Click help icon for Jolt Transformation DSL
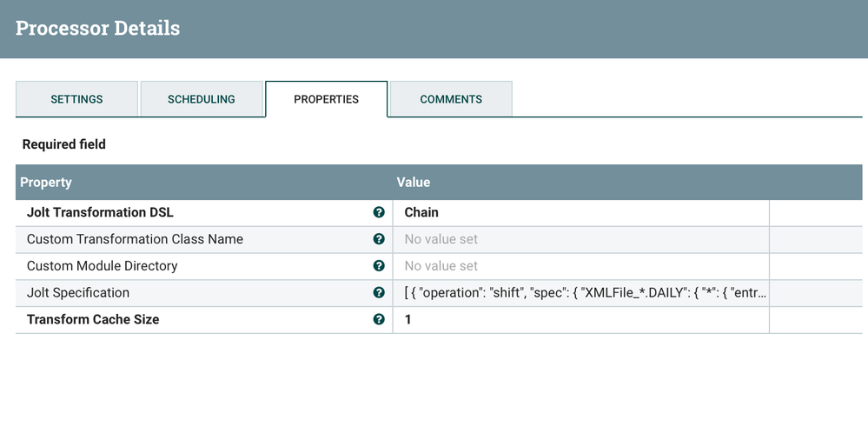The height and width of the screenshot is (427, 868). [379, 212]
